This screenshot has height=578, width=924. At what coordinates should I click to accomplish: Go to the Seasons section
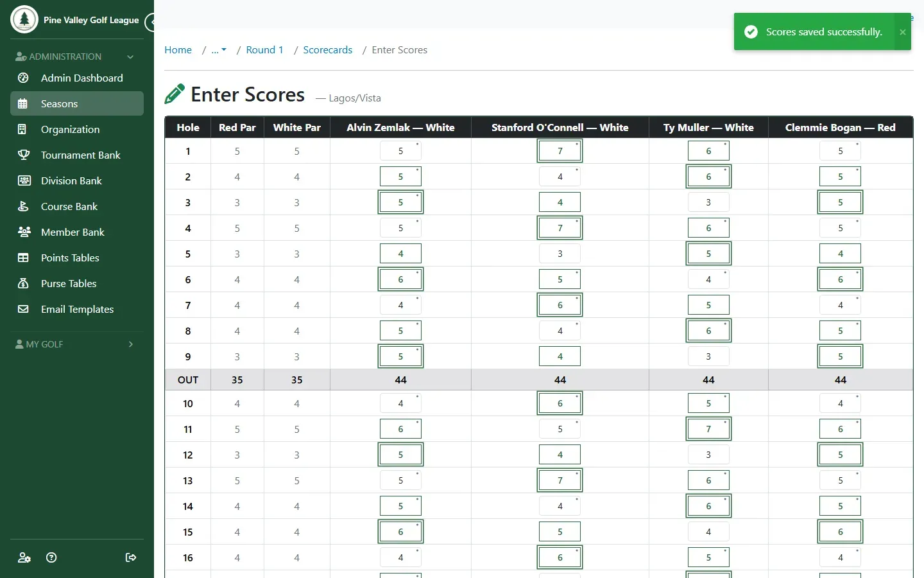(x=77, y=103)
